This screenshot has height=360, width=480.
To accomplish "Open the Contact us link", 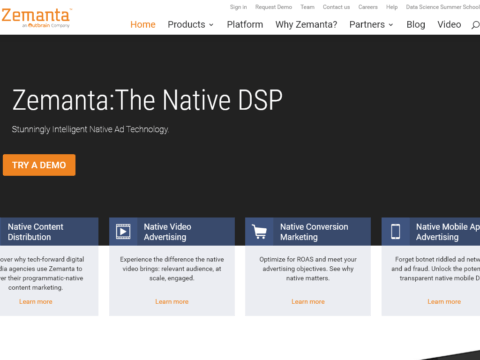I will pos(336,7).
